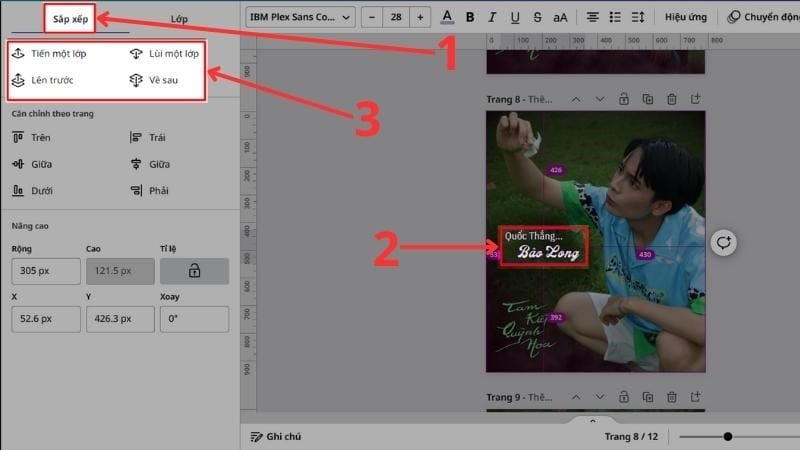Open the text alignment option
This screenshot has width=800, height=450.
[x=593, y=17]
